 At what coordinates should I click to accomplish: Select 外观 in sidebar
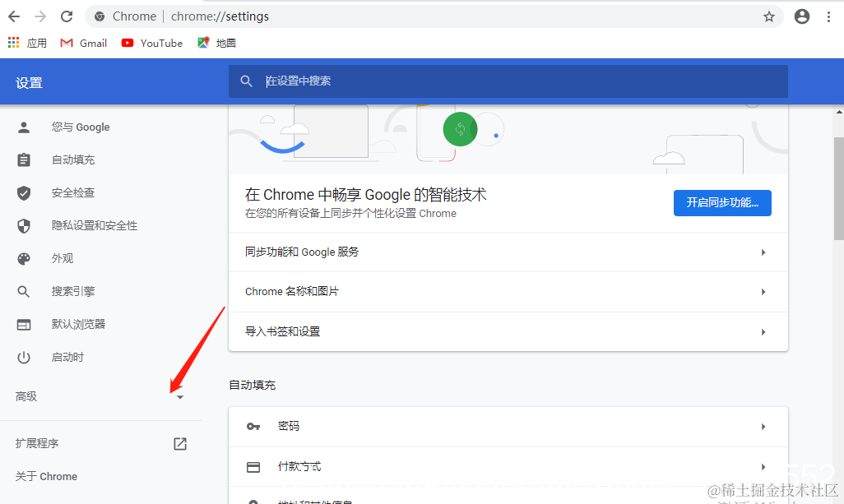pyautogui.click(x=63, y=258)
